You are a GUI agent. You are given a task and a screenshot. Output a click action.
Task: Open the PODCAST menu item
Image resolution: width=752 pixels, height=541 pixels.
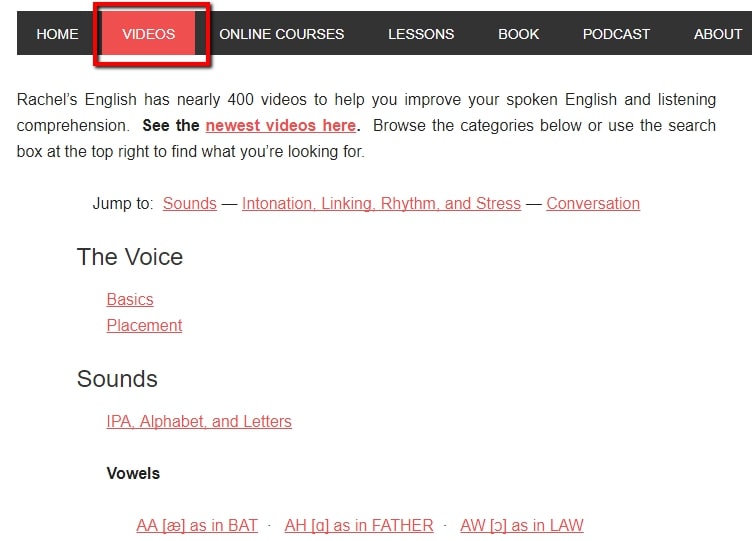click(x=616, y=34)
